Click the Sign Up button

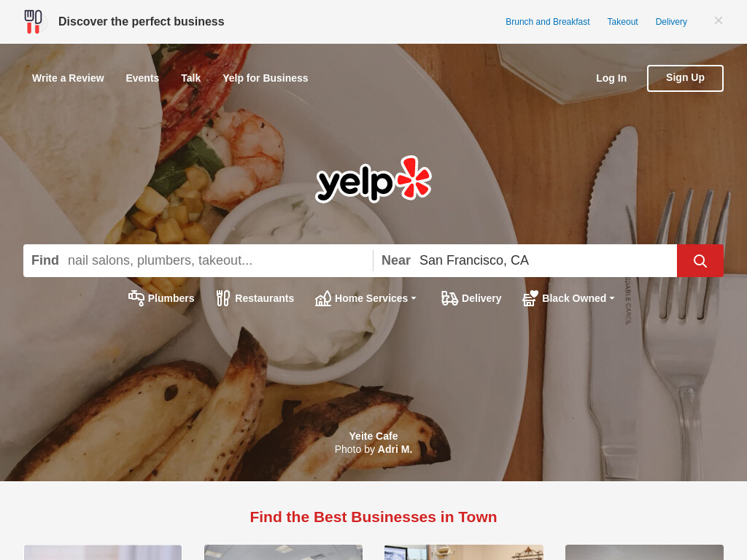[x=685, y=78]
